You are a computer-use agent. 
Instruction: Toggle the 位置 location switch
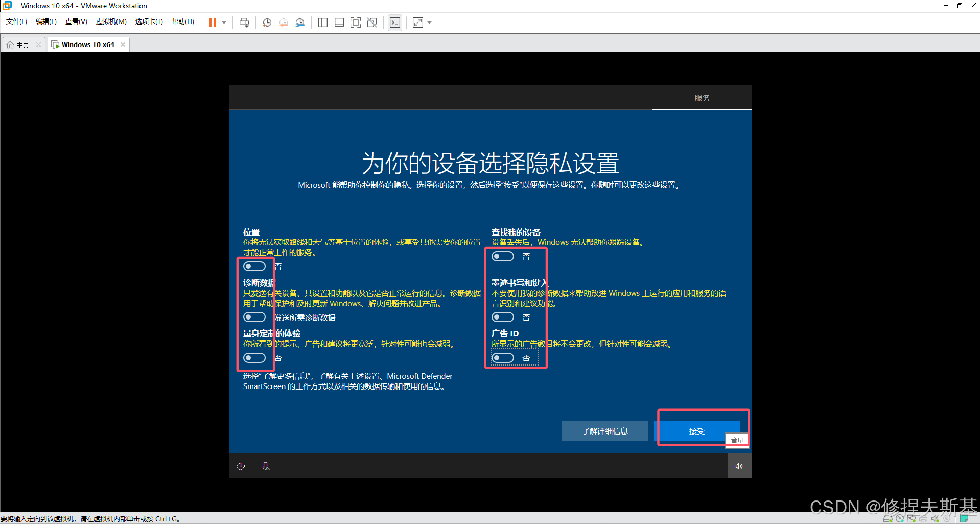(254, 266)
